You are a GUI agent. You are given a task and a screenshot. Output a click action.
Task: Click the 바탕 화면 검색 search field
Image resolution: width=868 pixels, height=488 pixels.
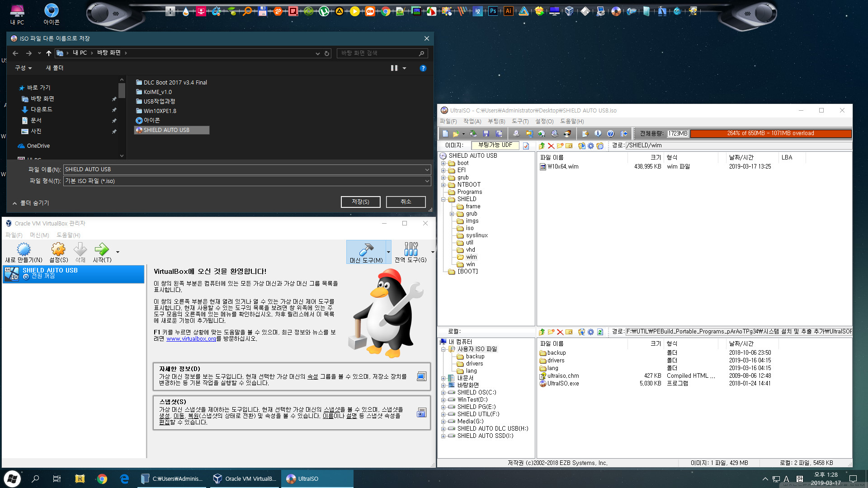click(x=382, y=53)
